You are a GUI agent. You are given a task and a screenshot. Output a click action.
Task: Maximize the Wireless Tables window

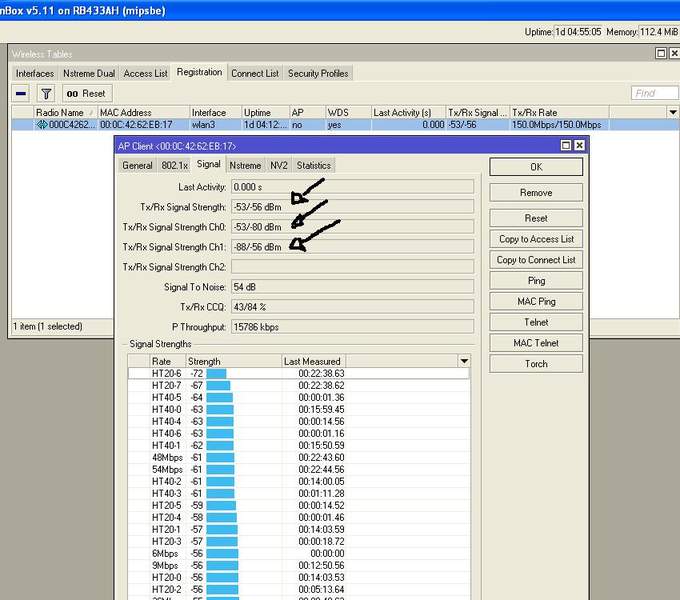(x=661, y=53)
